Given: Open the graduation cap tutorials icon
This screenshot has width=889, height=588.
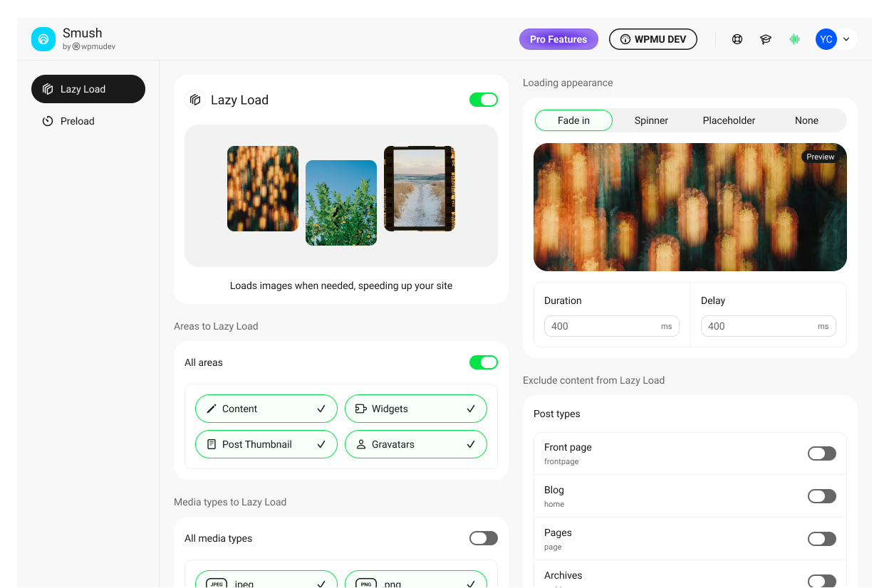Looking at the screenshot, I should click(x=766, y=39).
